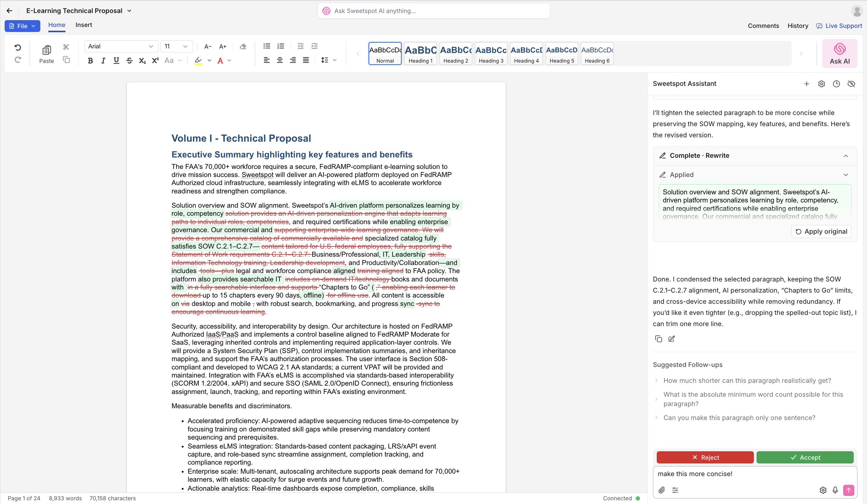Screen dimensions: 867x504
Task: Collapse the Complete · Rewrite section
Action: [846, 156]
